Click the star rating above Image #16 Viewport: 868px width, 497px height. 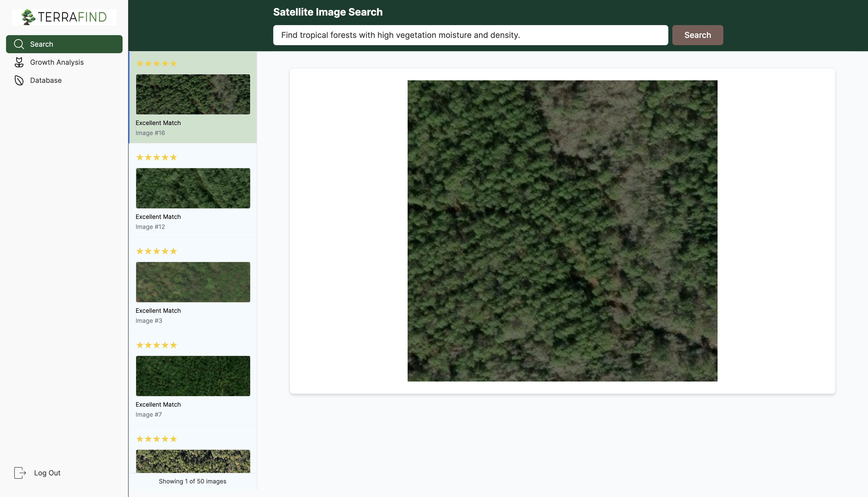coord(156,64)
